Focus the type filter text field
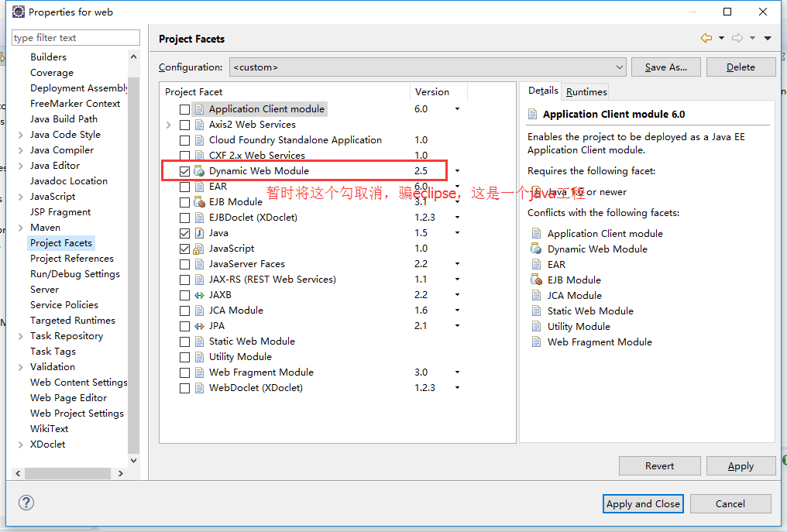Viewport: 787px width, 532px height. coord(76,38)
